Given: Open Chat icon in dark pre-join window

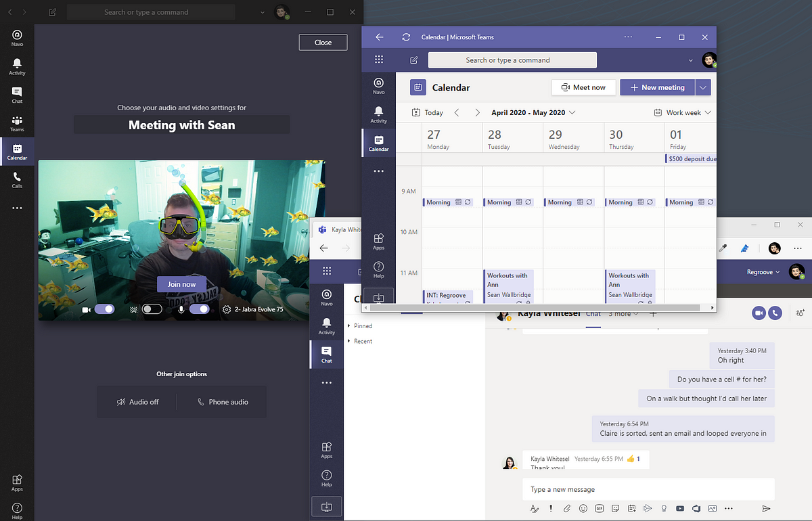Looking at the screenshot, I should coord(17,95).
